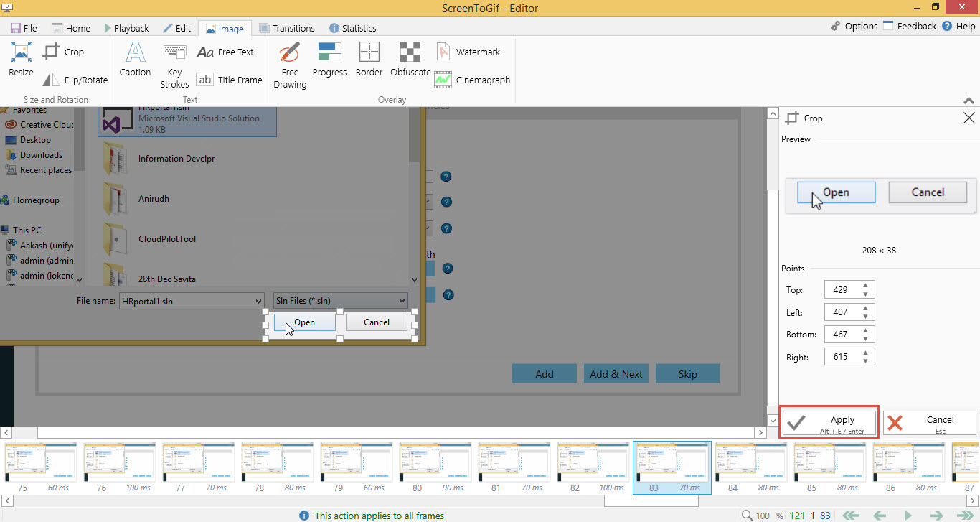Open Help
Viewport: 980px width, 522px height.
tap(959, 26)
